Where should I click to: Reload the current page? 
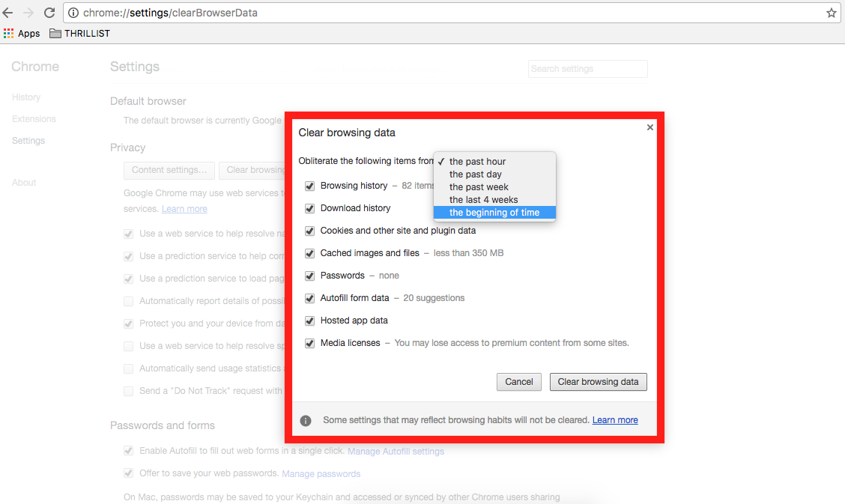[49, 12]
